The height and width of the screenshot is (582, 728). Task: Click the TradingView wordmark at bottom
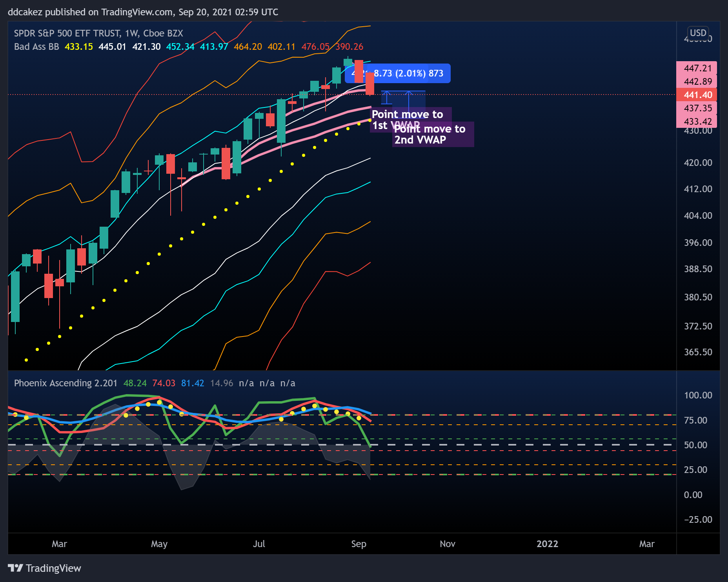point(53,568)
